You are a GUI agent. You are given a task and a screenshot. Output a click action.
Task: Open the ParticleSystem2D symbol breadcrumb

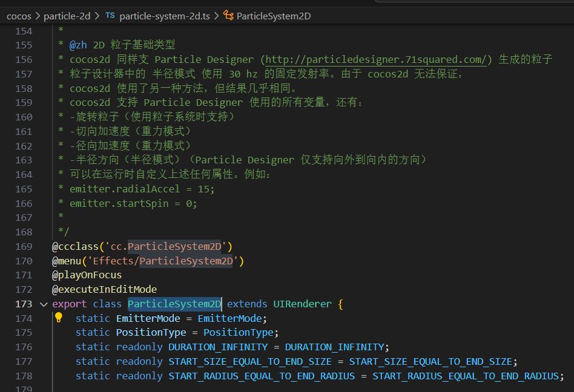pyautogui.click(x=273, y=16)
